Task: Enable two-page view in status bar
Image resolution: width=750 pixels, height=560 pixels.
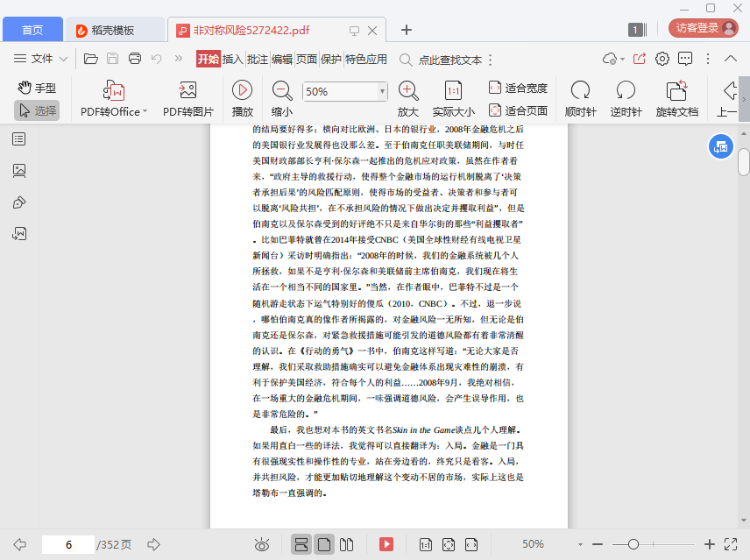Action: click(x=346, y=544)
